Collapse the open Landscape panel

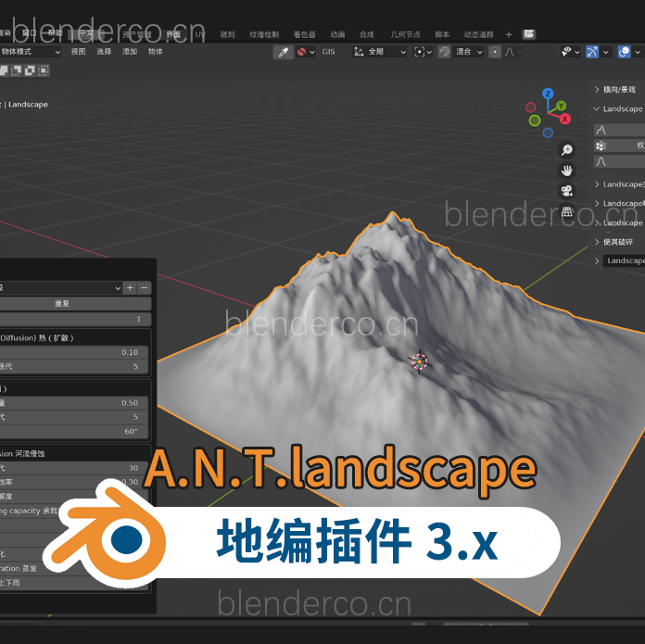(x=618, y=109)
